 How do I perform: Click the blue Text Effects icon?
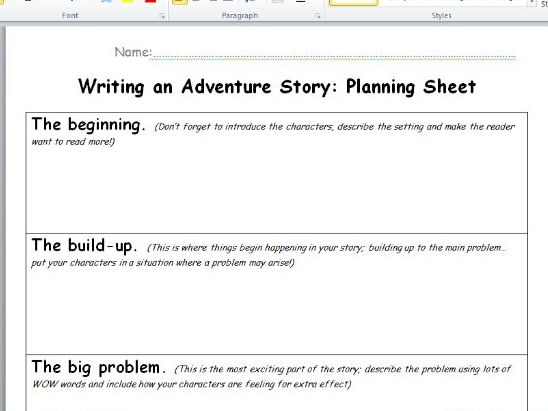click(x=107, y=2)
